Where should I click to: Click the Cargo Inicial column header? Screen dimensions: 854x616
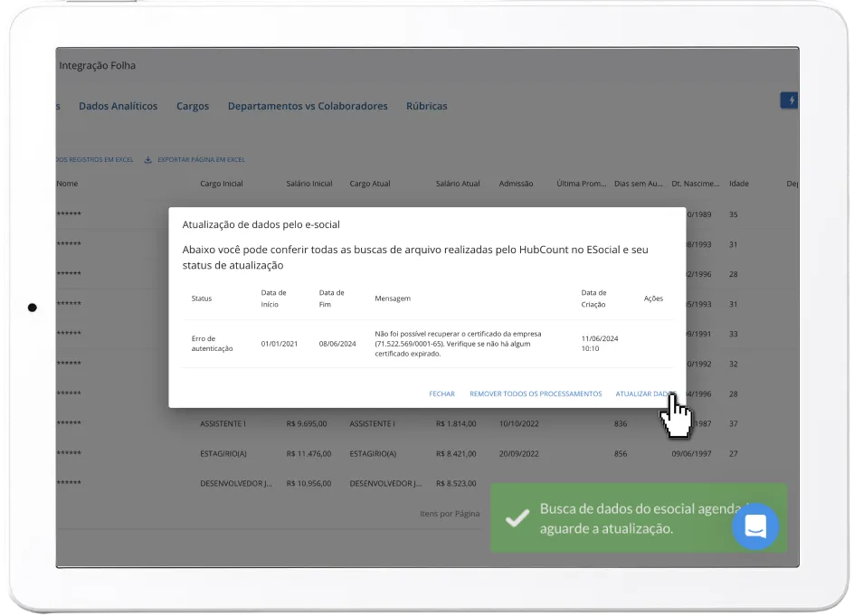pos(222,184)
